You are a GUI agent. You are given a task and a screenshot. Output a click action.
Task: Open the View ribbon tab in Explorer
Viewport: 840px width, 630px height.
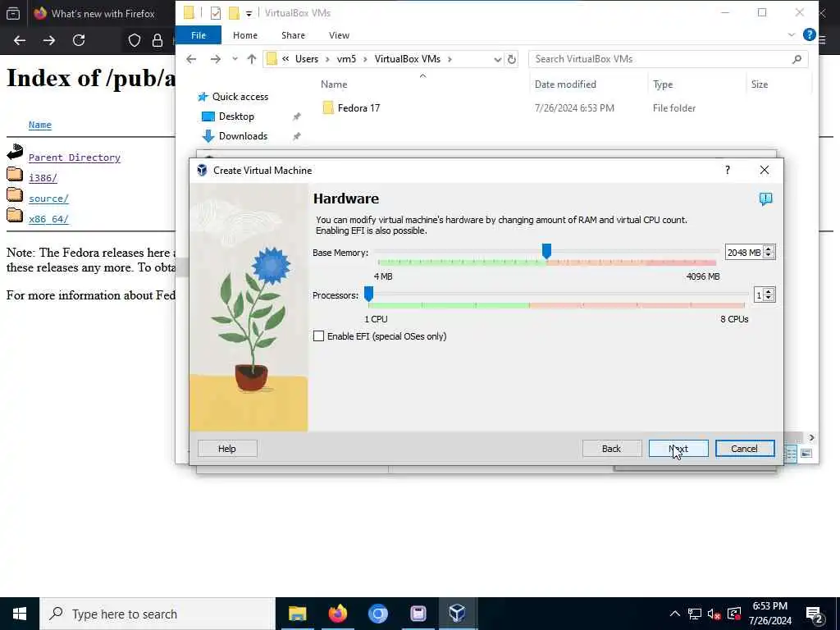click(339, 35)
